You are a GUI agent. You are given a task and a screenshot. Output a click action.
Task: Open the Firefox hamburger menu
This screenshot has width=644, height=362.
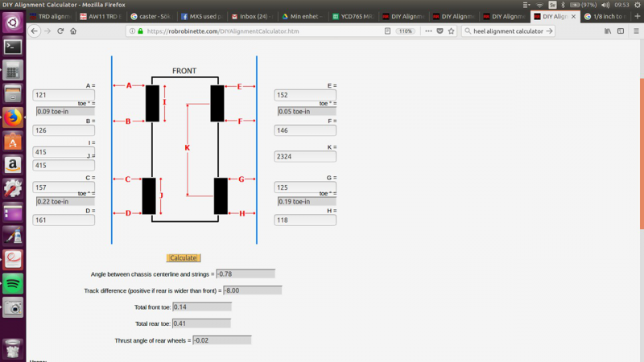[x=636, y=31]
